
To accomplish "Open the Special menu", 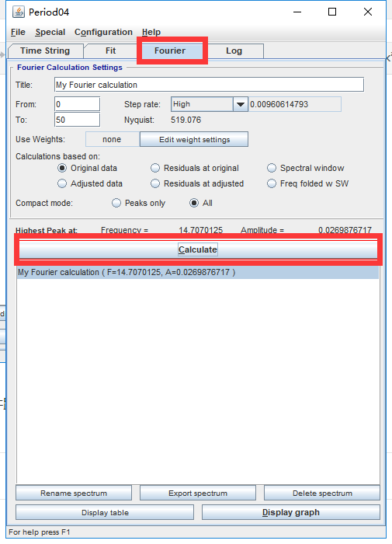I will pyautogui.click(x=50, y=33).
